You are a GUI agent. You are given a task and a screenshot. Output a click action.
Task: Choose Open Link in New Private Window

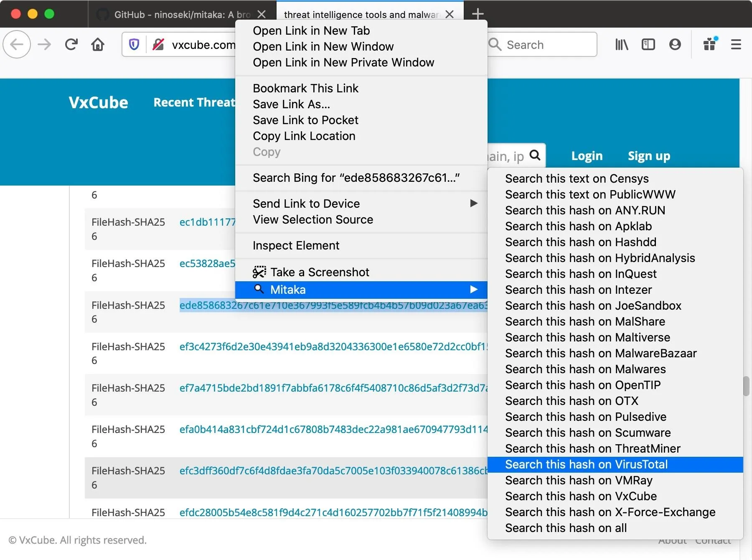[343, 62]
